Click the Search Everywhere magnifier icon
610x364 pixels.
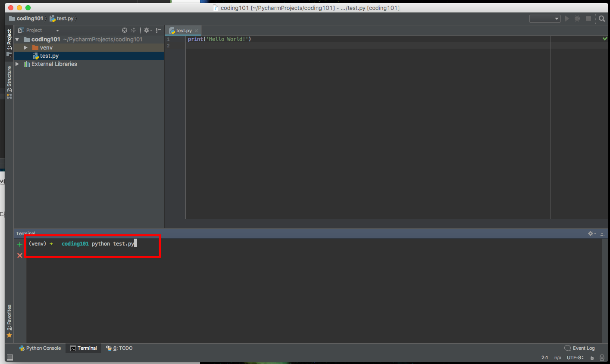click(602, 19)
